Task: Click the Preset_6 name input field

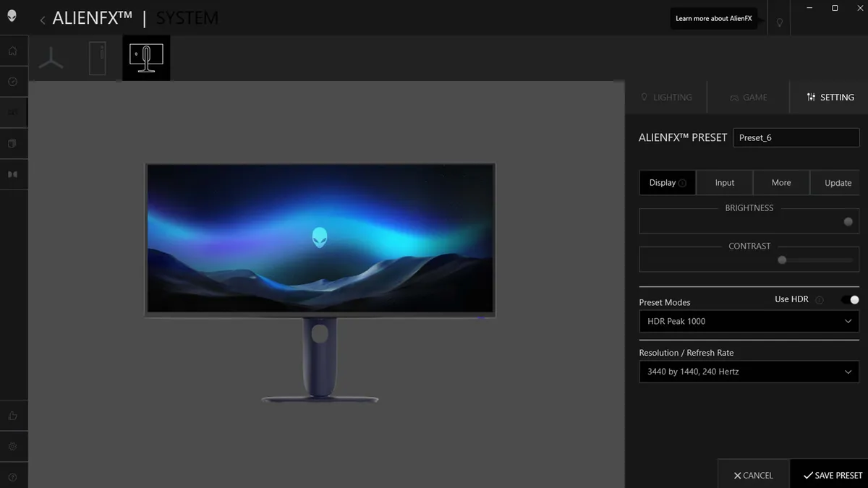Action: pyautogui.click(x=796, y=137)
